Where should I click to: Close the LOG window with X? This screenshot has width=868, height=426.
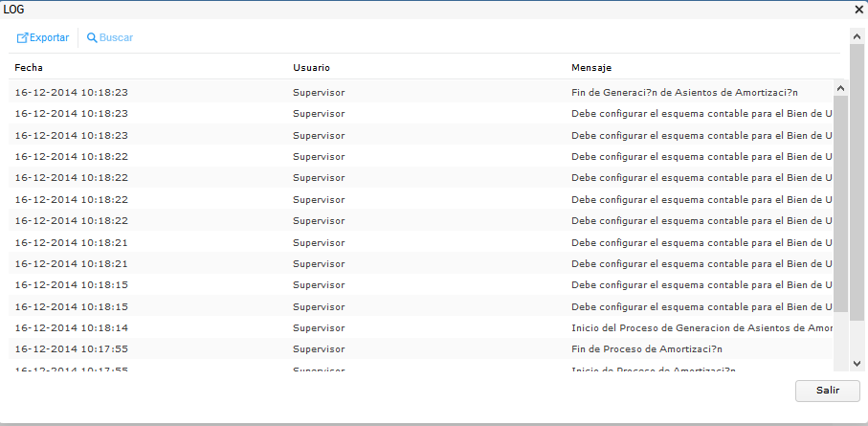click(x=859, y=9)
